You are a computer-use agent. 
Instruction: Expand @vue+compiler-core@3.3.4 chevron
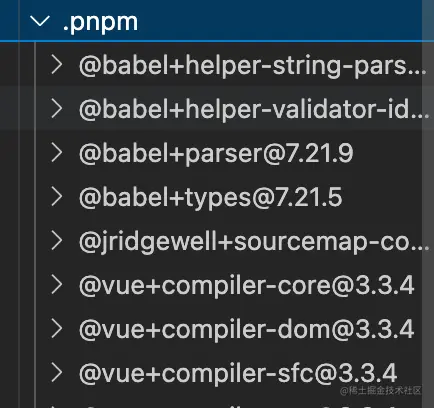tap(57, 285)
